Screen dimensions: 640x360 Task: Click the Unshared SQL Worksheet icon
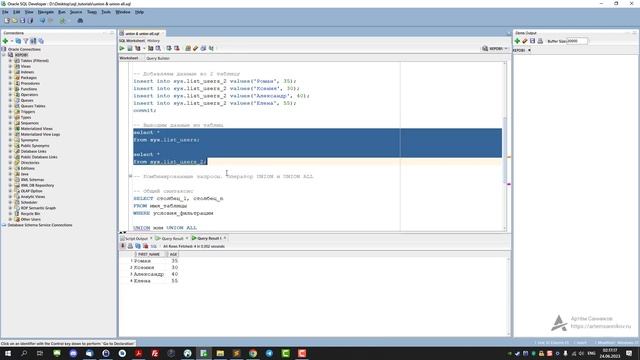(x=188, y=48)
